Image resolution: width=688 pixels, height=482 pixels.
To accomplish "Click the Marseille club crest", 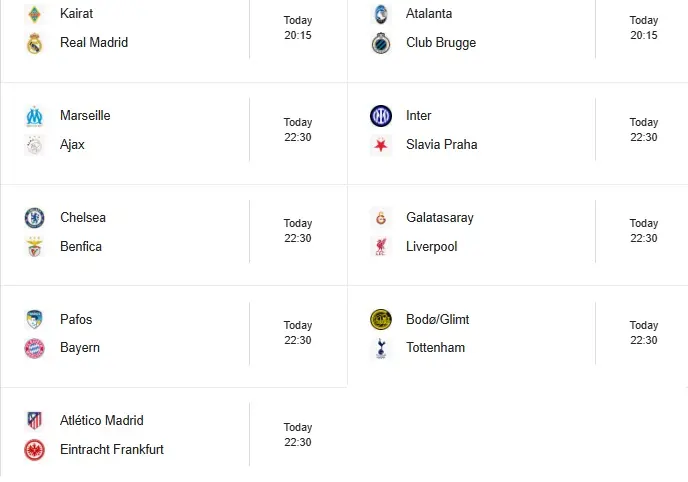I will [x=35, y=116].
